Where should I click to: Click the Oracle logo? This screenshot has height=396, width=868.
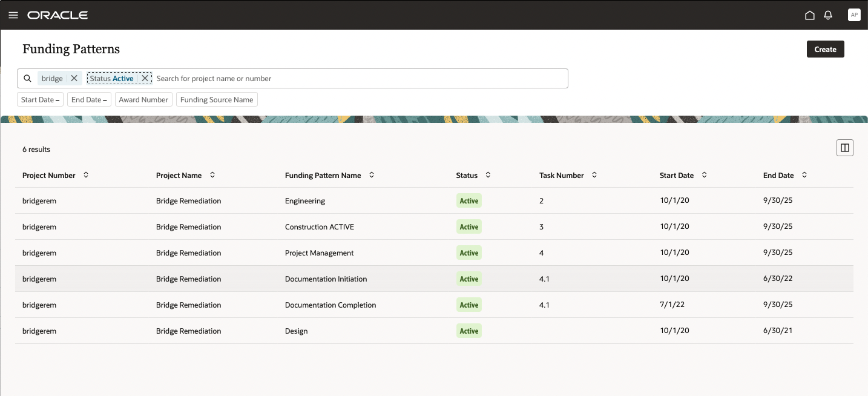click(x=58, y=15)
